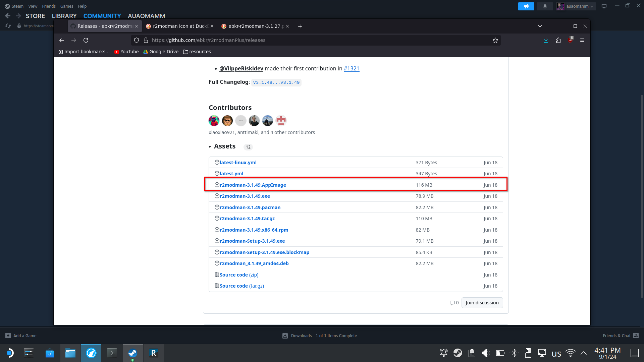Open the View menu in Steam
The image size is (644, 362).
[33, 6]
